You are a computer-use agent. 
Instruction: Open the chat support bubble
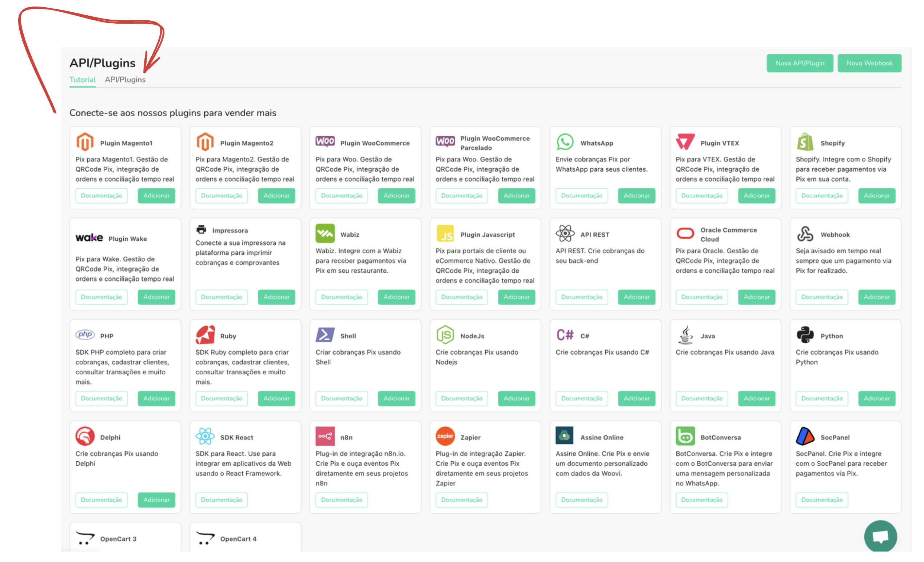[880, 536]
